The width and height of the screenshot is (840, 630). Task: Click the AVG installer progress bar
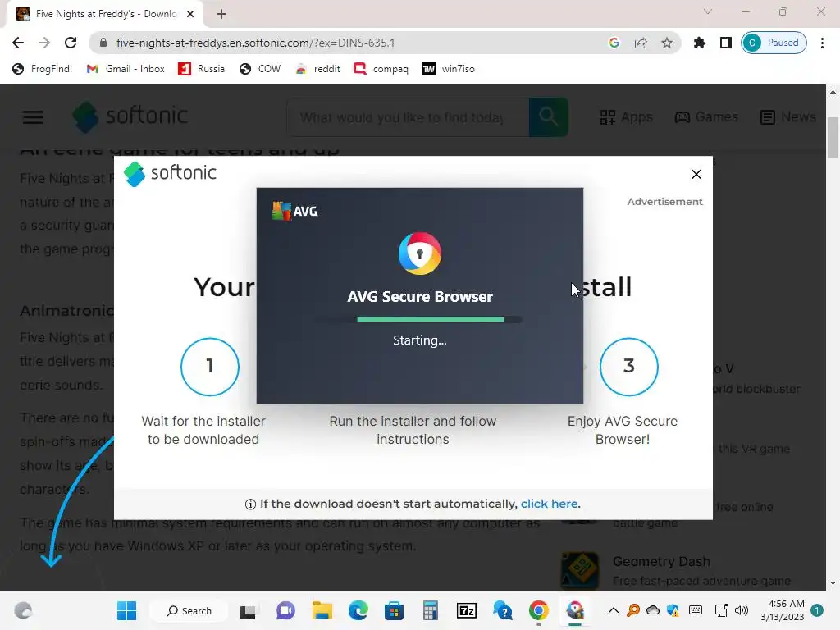click(x=418, y=319)
